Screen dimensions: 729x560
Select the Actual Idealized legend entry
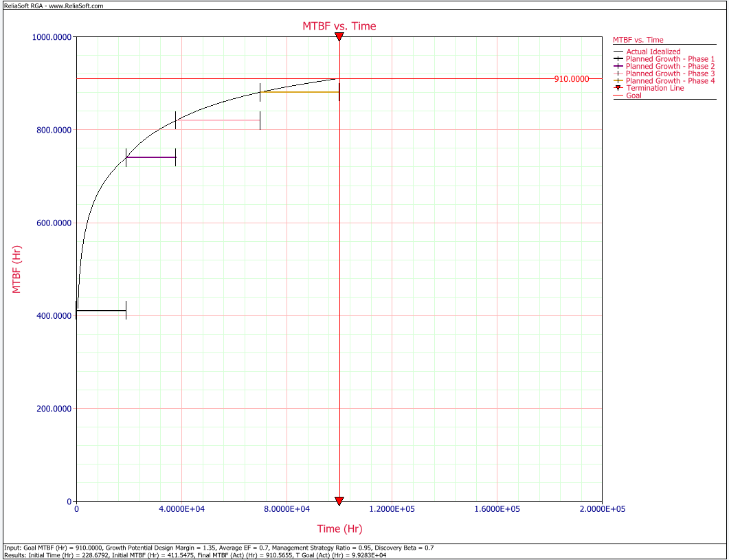[653, 52]
